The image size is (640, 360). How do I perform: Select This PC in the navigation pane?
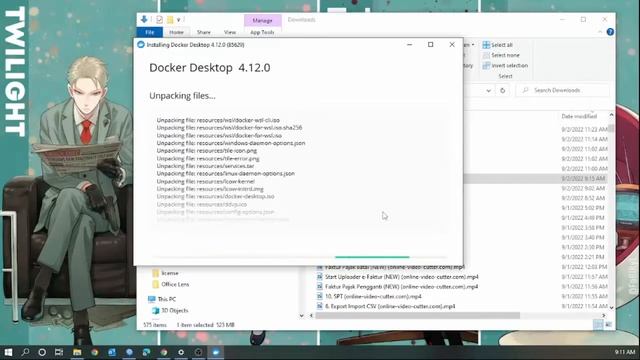pyautogui.click(x=167, y=299)
